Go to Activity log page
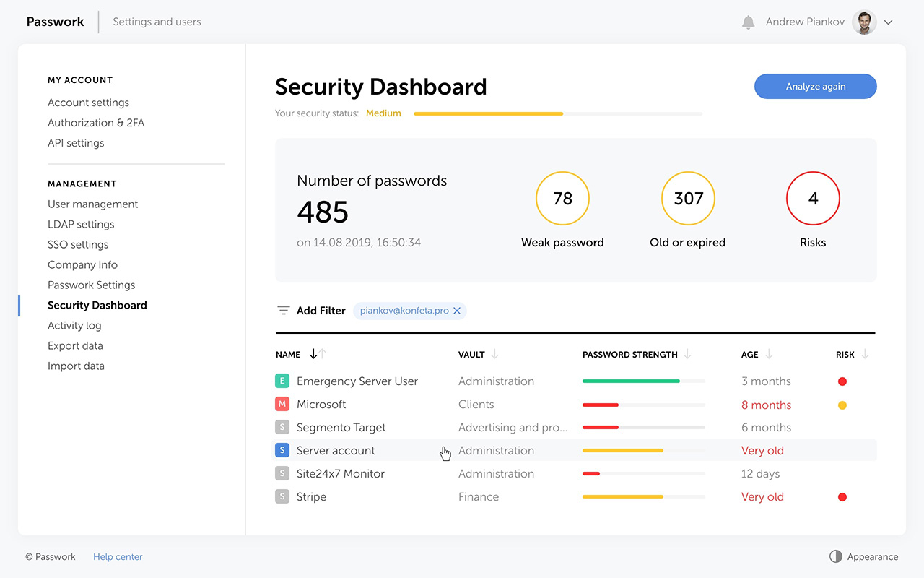The width and height of the screenshot is (924, 578). pos(74,325)
